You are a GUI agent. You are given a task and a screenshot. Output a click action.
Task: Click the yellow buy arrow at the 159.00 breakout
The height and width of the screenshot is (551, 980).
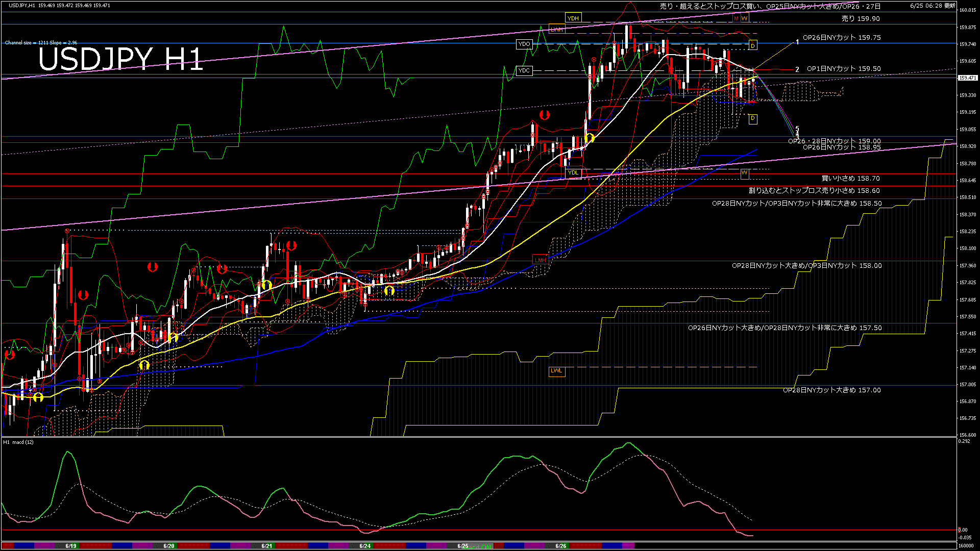590,138
